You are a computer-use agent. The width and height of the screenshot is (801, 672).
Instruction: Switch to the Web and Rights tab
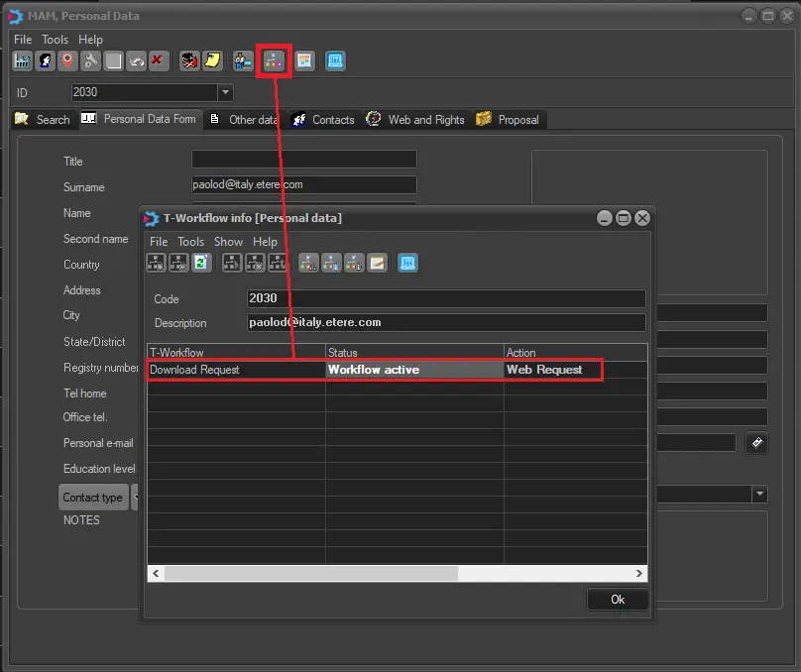click(415, 120)
